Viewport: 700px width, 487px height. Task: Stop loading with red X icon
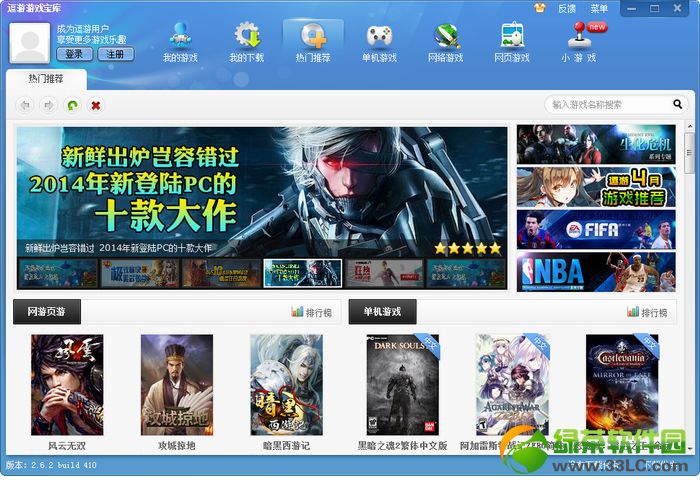coord(96,105)
